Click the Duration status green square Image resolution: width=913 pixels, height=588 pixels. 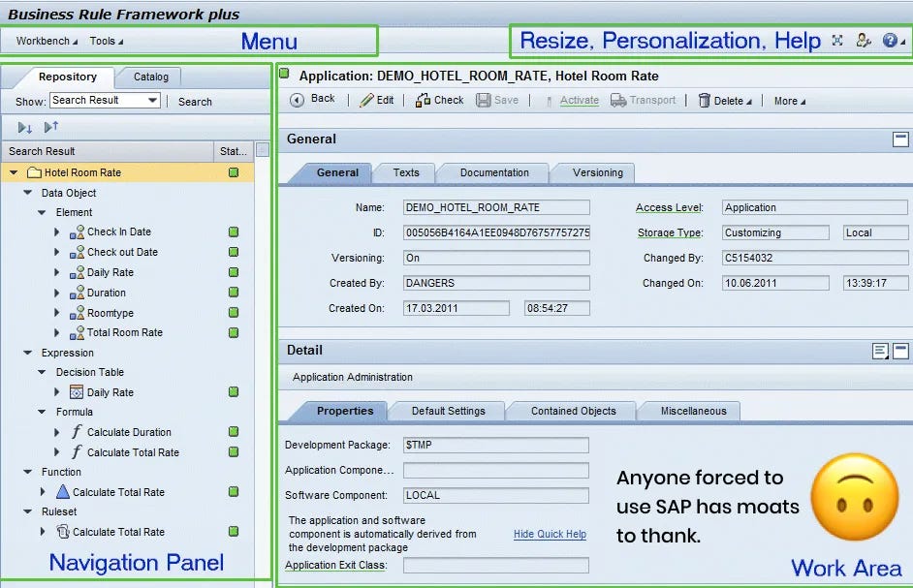point(234,292)
